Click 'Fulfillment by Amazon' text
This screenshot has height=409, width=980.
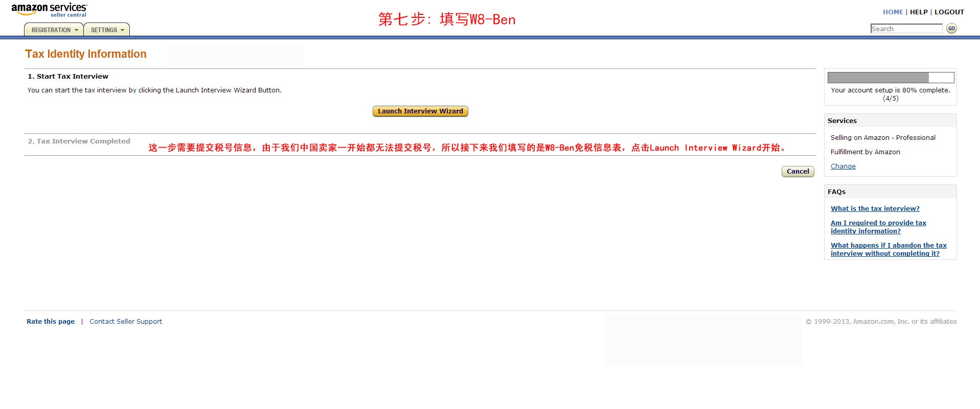pos(865,152)
